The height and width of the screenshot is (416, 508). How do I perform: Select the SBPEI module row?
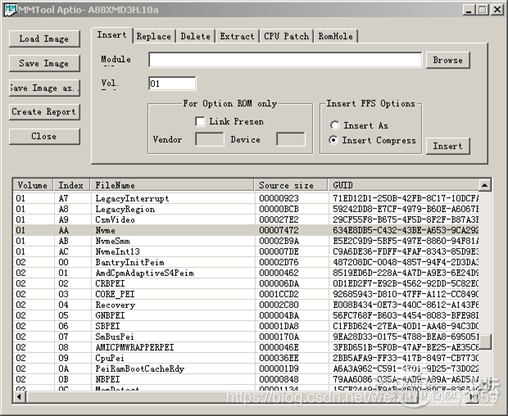point(246,326)
